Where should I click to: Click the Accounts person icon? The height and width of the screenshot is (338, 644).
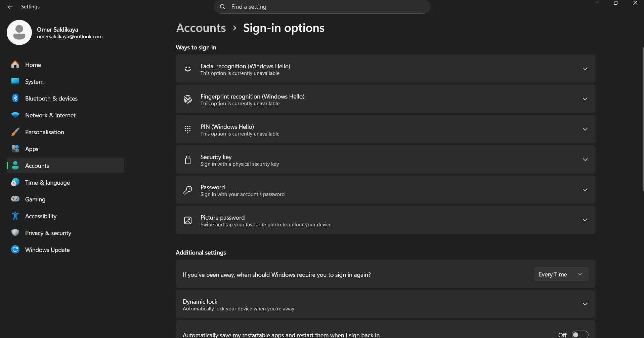15,165
